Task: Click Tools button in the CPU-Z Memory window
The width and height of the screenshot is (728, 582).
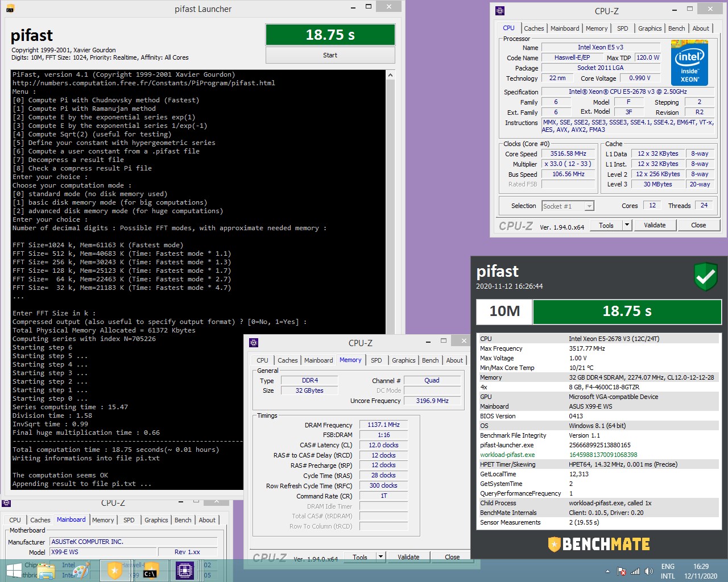Action: [x=360, y=557]
